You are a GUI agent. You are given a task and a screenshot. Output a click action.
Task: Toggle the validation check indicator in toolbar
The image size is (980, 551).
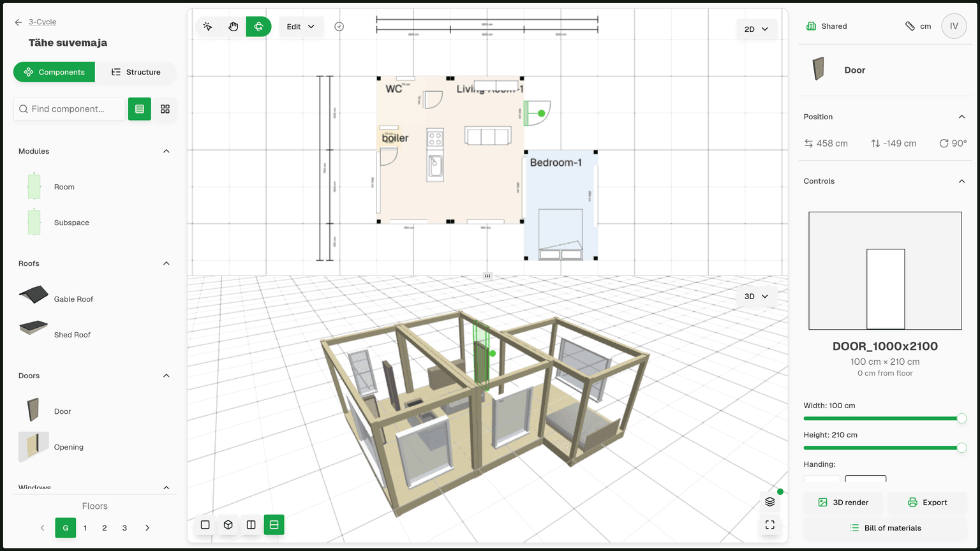pos(339,26)
